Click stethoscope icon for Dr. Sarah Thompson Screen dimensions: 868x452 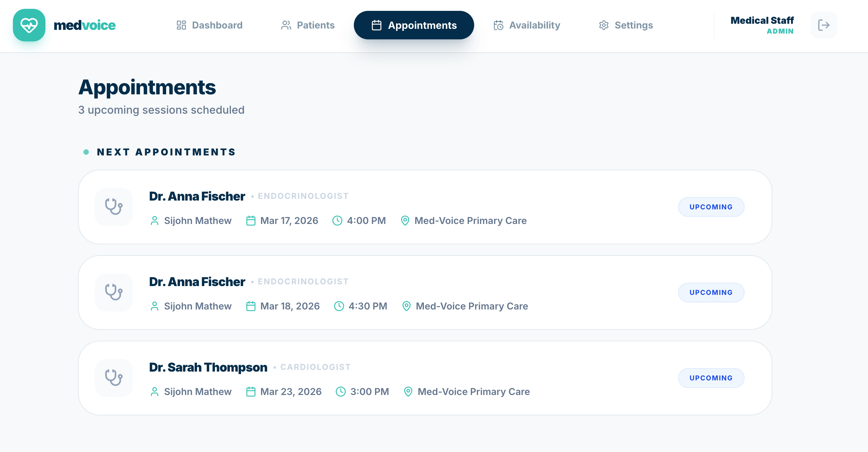[114, 378]
